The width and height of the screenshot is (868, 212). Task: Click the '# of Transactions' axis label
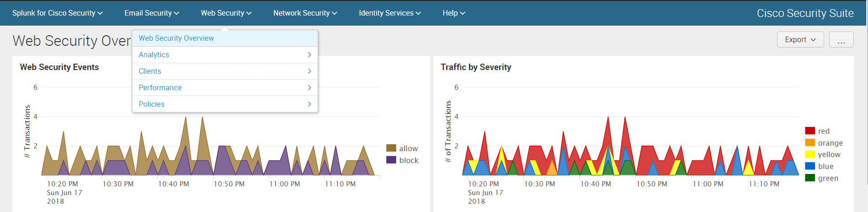click(x=448, y=131)
